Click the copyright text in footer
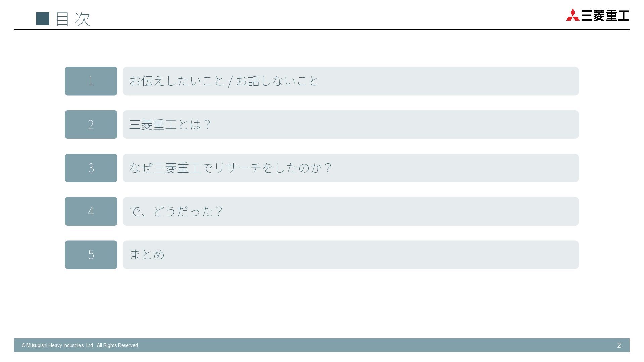The height and width of the screenshot is (362, 644). point(80,345)
